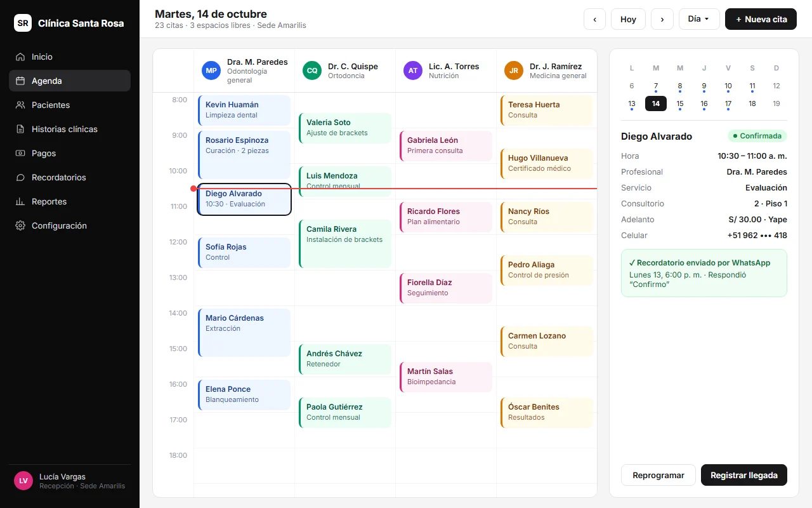
Task: Click the MP avatar of Dra. Paredes
Action: pos(211,70)
